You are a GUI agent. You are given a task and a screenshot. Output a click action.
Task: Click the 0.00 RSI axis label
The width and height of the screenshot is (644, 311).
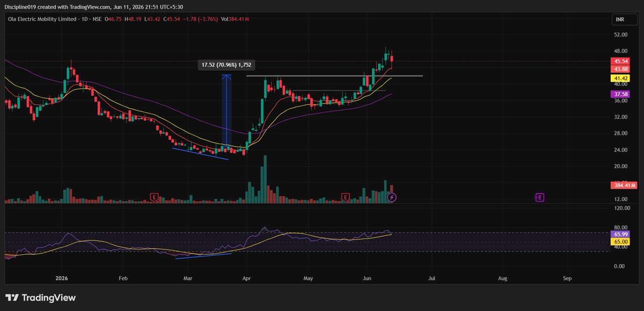coord(620,266)
